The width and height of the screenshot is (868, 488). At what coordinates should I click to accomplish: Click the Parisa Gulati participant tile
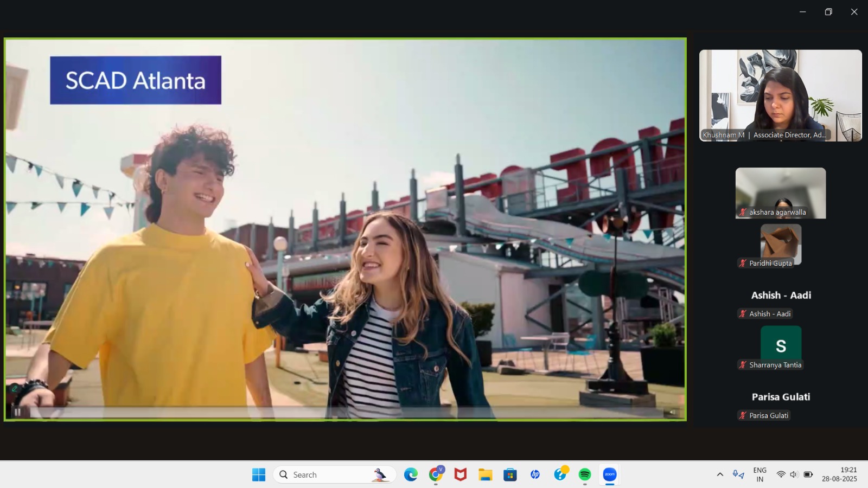click(x=781, y=397)
